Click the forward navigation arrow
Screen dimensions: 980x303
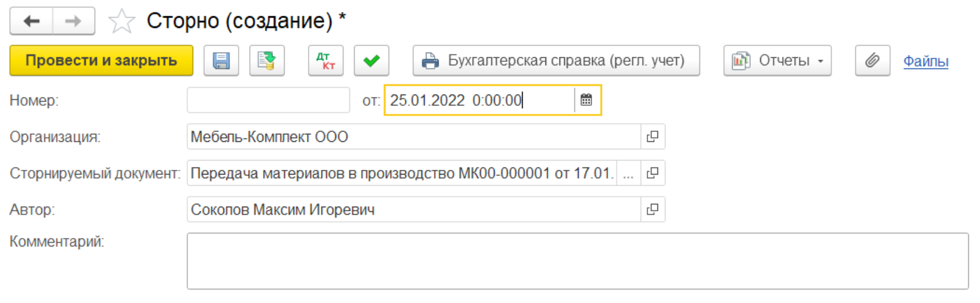[73, 22]
